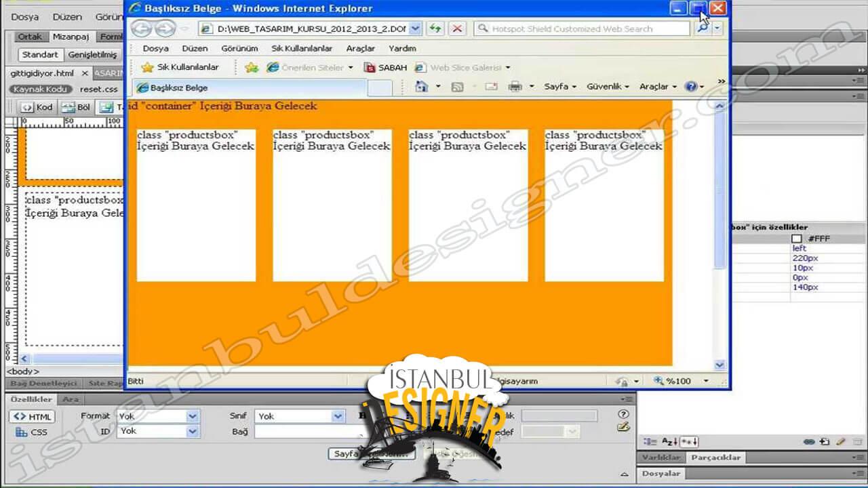Switch to the Varlıklar panel tab

tap(661, 457)
